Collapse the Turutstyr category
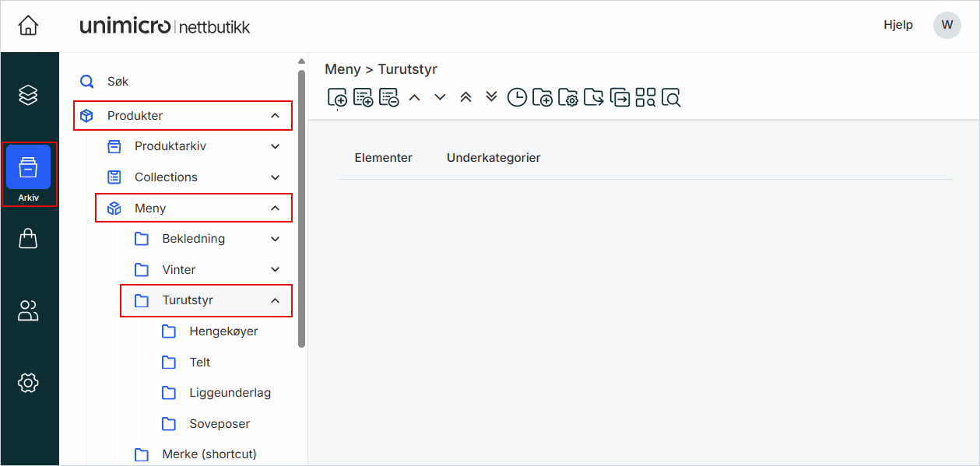The image size is (980, 466). (274, 300)
